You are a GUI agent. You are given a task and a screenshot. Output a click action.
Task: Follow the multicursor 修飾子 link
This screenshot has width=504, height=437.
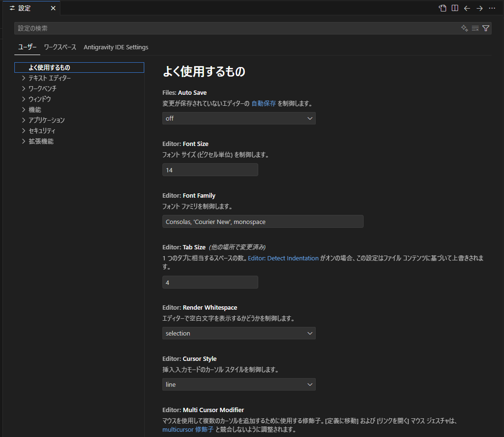point(188,430)
